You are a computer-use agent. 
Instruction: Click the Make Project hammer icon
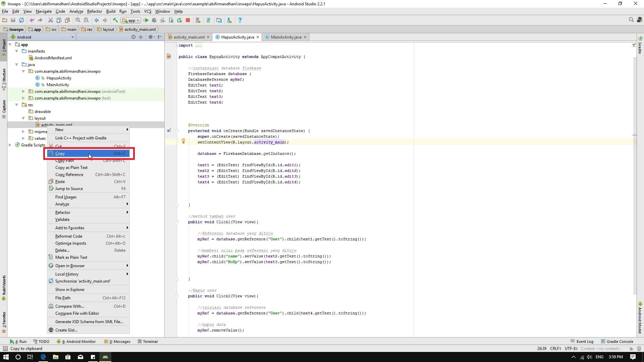[115, 20]
